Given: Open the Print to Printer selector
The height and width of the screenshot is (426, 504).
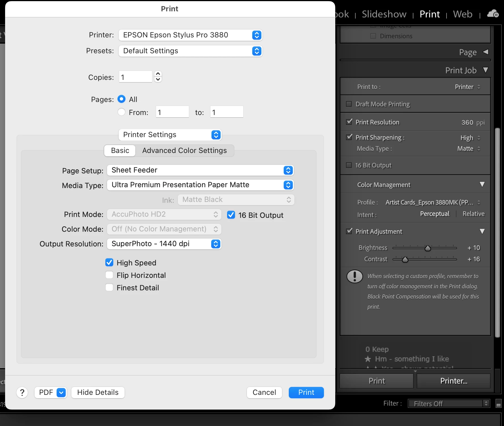Looking at the screenshot, I should pyautogui.click(x=467, y=87).
